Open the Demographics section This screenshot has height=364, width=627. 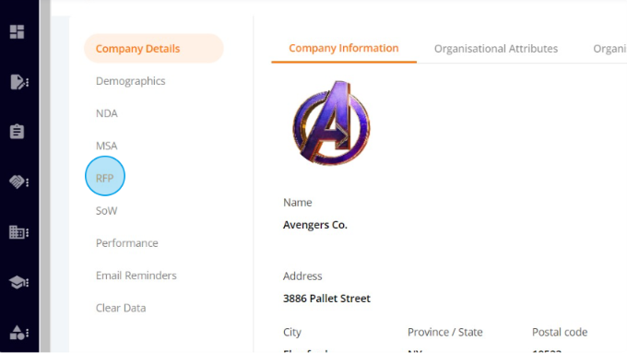tap(130, 81)
